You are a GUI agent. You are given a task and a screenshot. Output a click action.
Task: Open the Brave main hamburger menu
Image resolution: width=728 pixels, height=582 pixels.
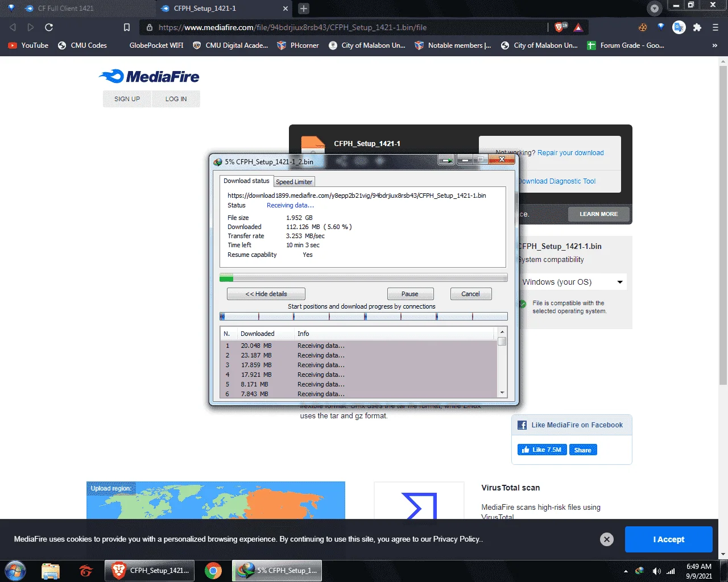[x=715, y=27]
